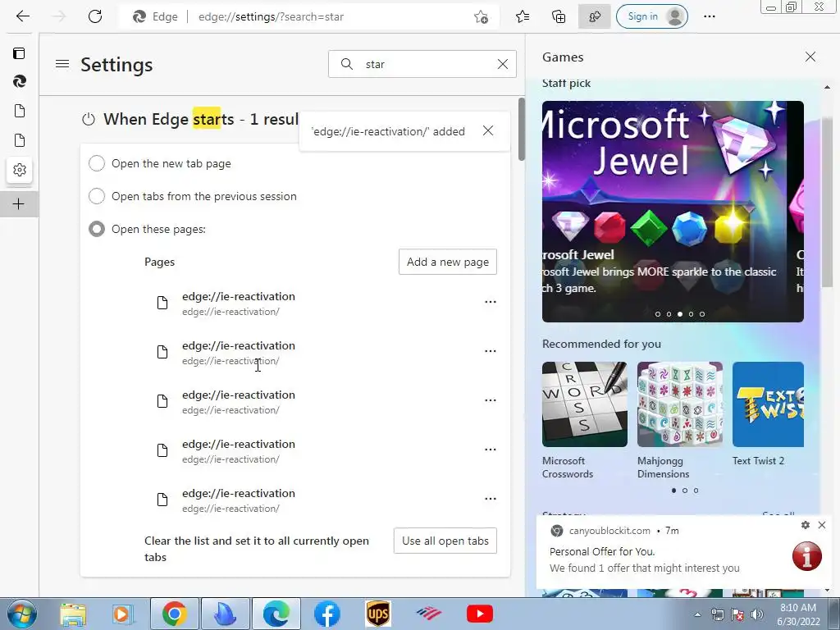Open more actions for third ie-reactivation page
The width and height of the screenshot is (840, 630).
point(491,400)
